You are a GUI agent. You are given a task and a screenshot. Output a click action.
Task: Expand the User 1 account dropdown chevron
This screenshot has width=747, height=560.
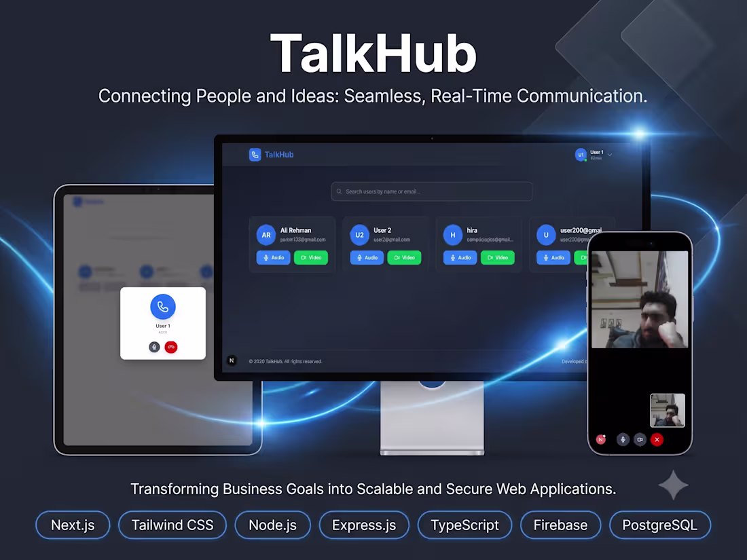click(610, 155)
